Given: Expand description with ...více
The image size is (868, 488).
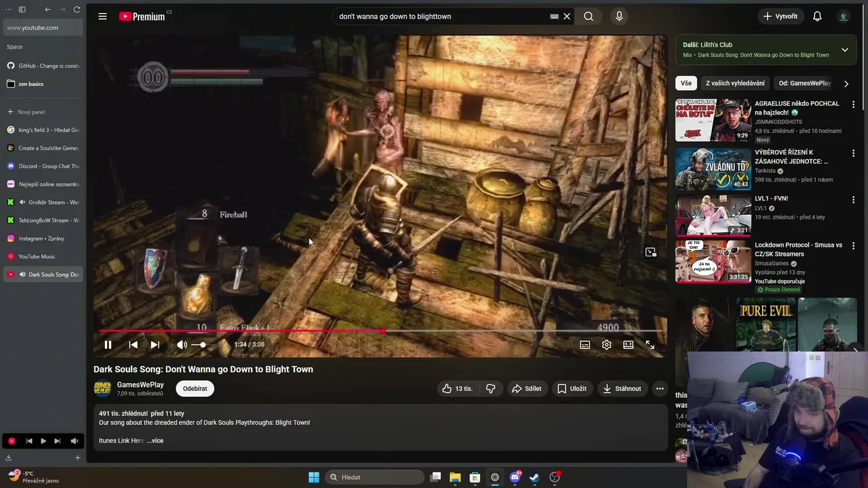Looking at the screenshot, I should pyautogui.click(x=155, y=441).
